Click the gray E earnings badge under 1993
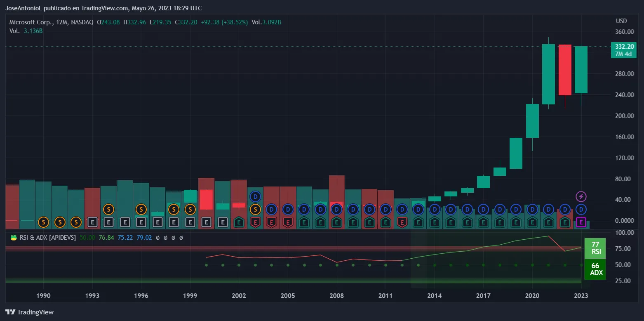This screenshot has width=644, height=321. tap(92, 222)
